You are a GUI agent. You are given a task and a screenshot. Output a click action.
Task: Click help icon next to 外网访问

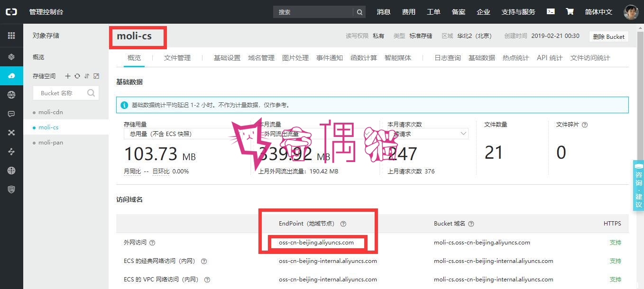[x=152, y=243]
